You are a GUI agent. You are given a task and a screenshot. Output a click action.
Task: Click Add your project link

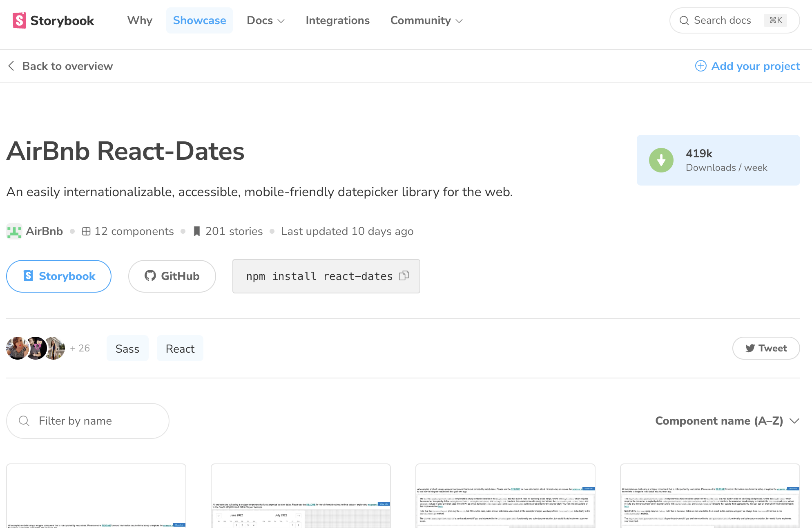747,66
